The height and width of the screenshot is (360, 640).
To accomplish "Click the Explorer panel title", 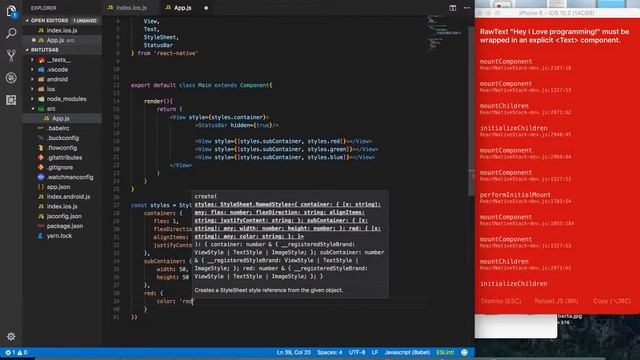I will click(x=43, y=8).
